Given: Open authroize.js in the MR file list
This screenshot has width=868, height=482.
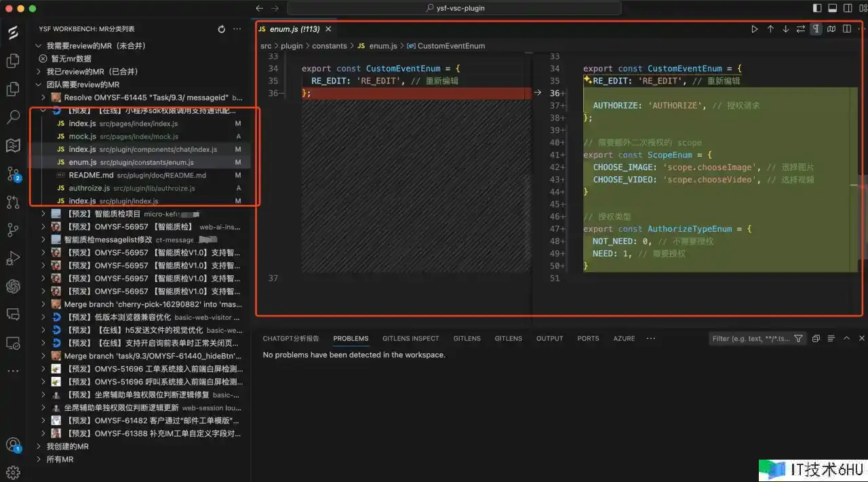Looking at the screenshot, I should 89,188.
